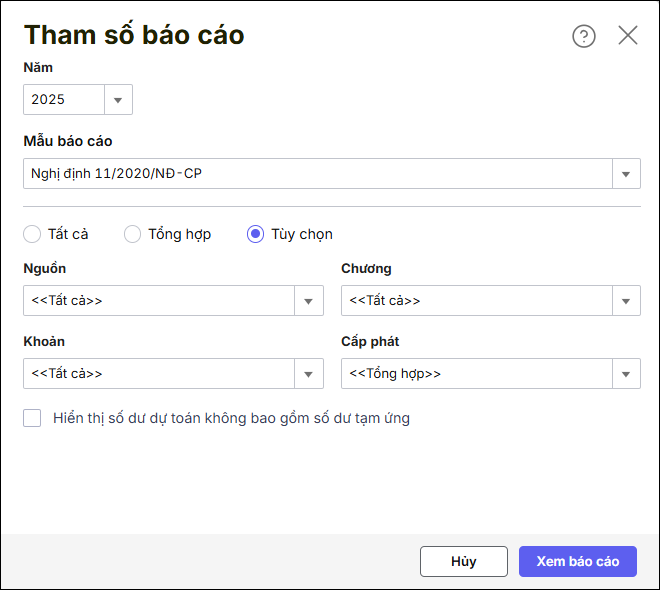Image resolution: width=660 pixels, height=590 pixels.
Task: Select the Tất cả radio option
Action: coord(32,234)
